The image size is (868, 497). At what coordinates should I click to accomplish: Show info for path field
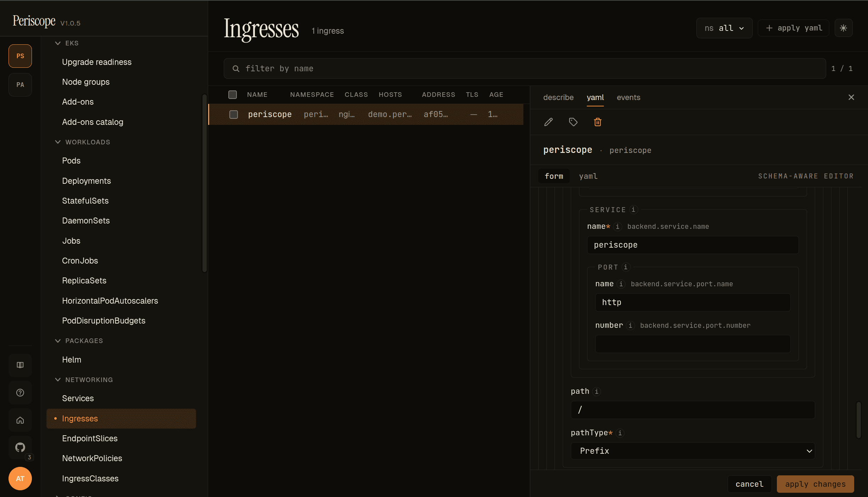[596, 391]
